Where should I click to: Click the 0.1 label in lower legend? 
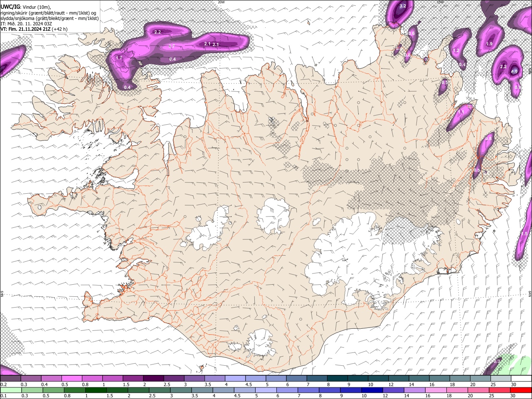pos(3,396)
